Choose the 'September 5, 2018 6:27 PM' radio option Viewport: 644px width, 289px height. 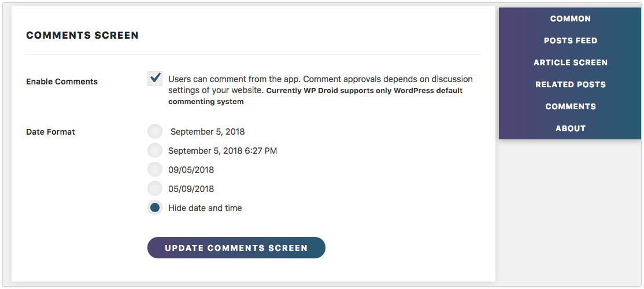coord(155,151)
